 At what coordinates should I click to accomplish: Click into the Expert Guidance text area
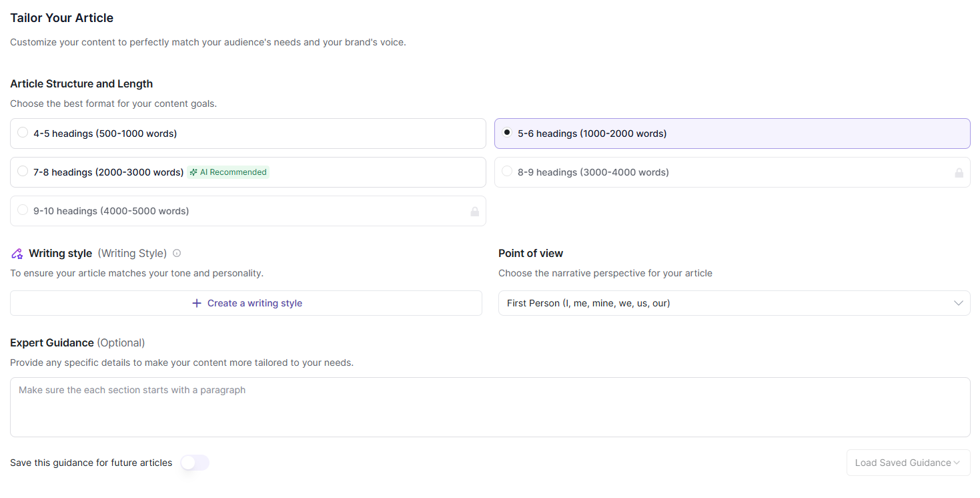[490, 407]
